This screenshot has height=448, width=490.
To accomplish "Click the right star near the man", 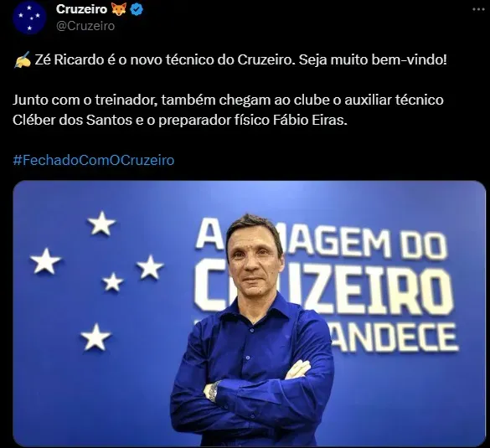I will pyautogui.click(x=150, y=267).
